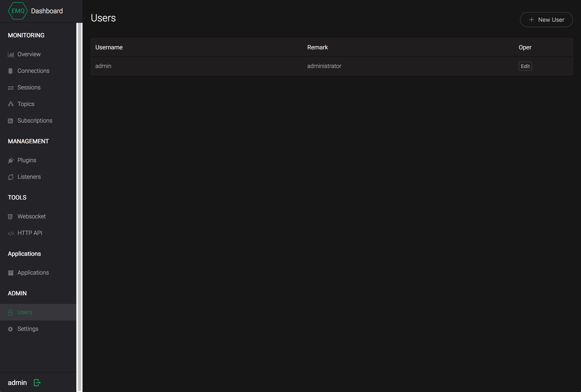Click the sidebar vertical scrollbar
This screenshot has width=581, height=392.
coord(79,200)
